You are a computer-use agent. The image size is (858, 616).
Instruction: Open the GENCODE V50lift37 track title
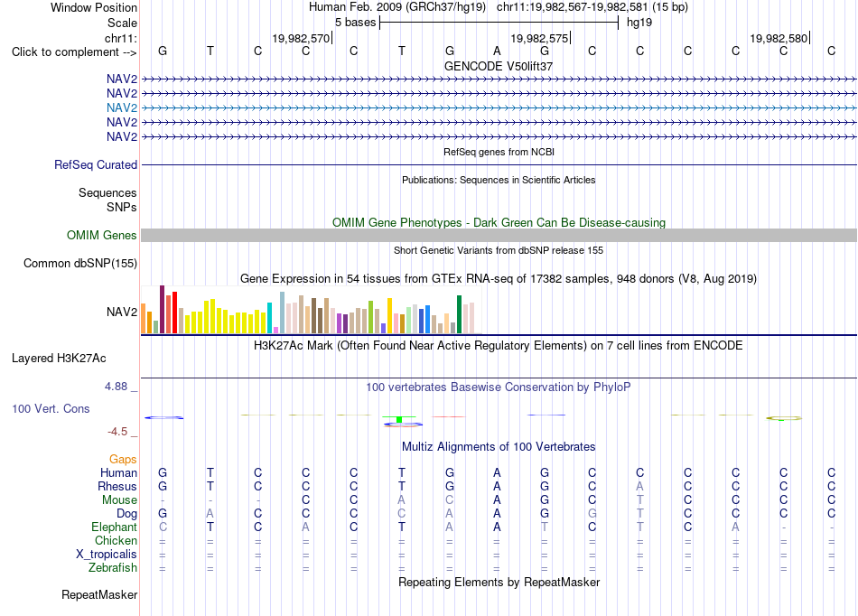pos(499,66)
